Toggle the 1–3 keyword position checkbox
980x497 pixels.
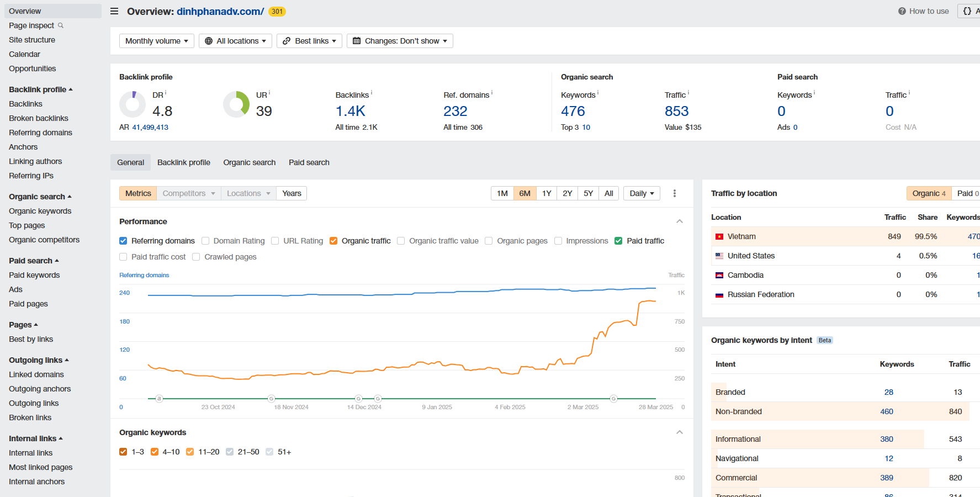tap(123, 452)
